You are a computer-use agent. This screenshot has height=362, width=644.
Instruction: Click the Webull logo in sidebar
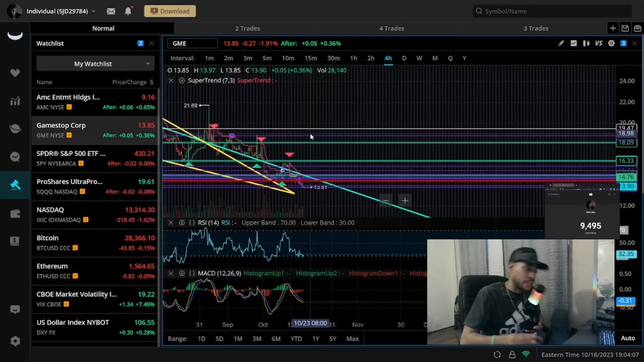(x=15, y=35)
